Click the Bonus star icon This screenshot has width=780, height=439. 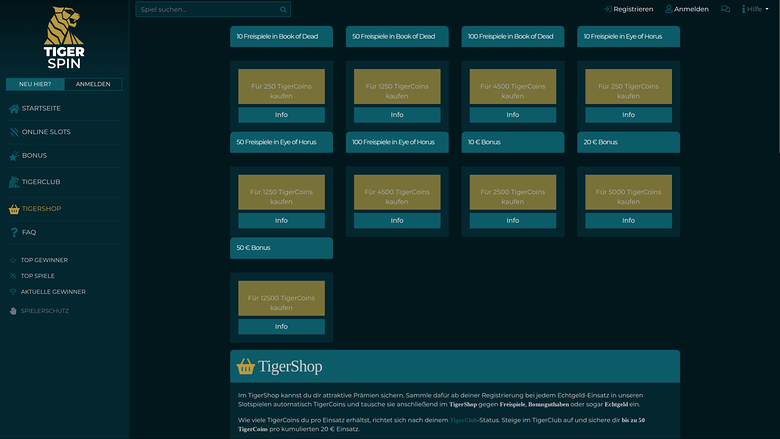click(x=14, y=156)
